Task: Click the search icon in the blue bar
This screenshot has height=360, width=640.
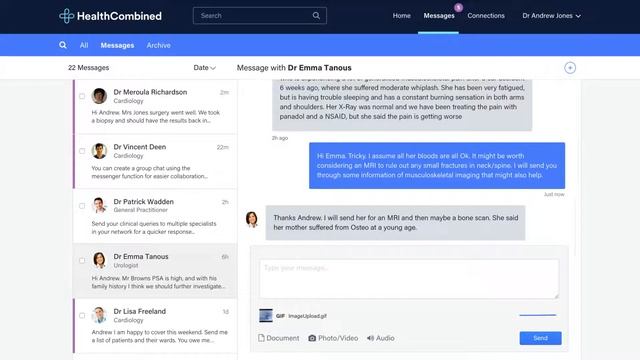Action: tap(62, 45)
